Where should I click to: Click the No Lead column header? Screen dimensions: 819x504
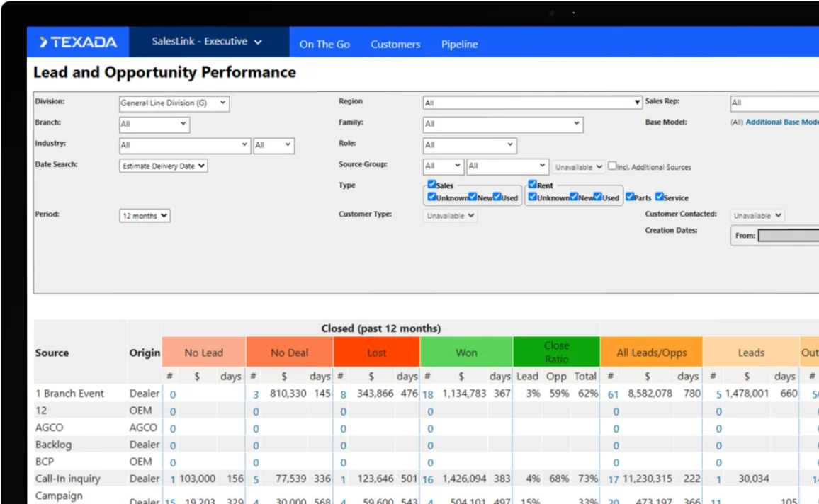[204, 353]
